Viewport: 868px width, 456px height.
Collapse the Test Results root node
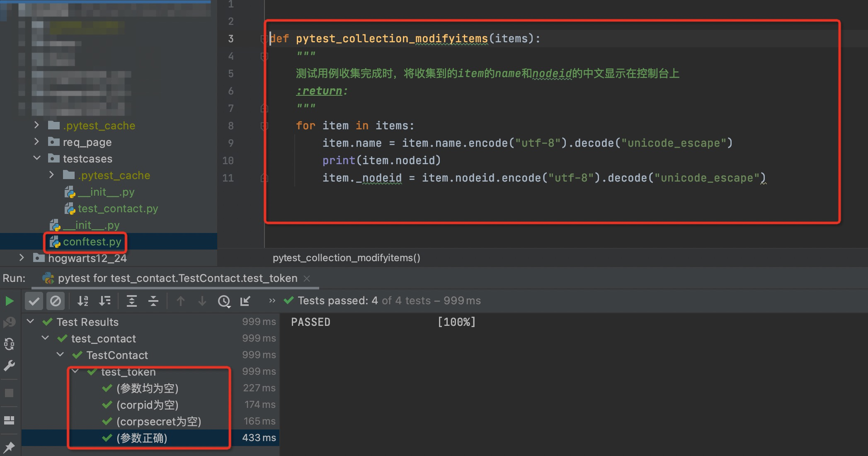click(x=30, y=322)
